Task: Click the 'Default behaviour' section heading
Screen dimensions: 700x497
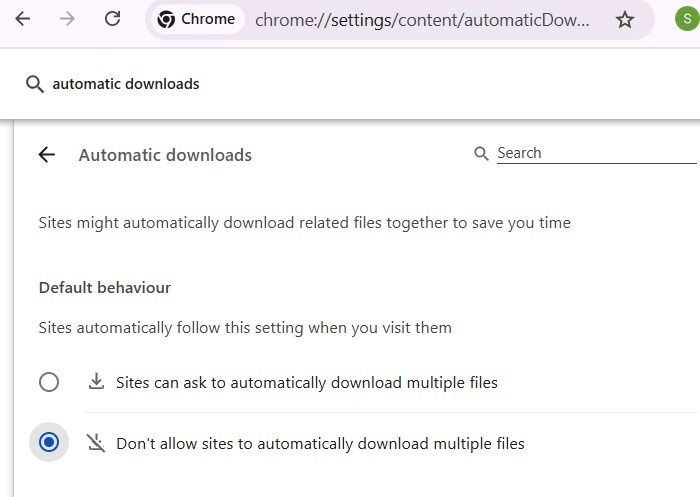Action: point(105,287)
